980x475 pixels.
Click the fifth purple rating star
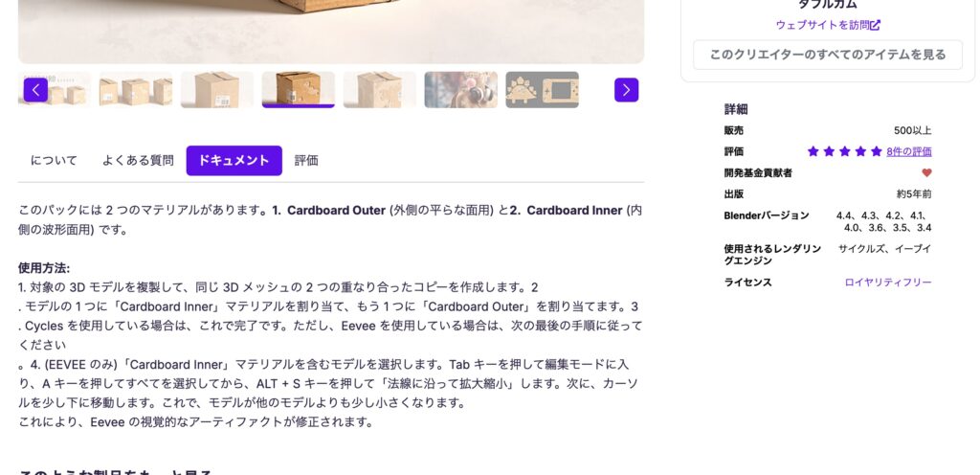click(877, 151)
